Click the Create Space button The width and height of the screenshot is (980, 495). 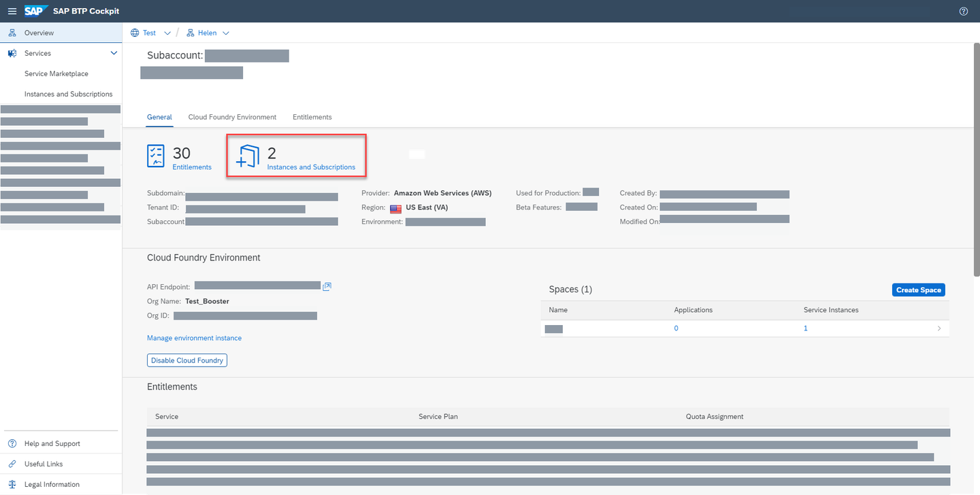[919, 290]
